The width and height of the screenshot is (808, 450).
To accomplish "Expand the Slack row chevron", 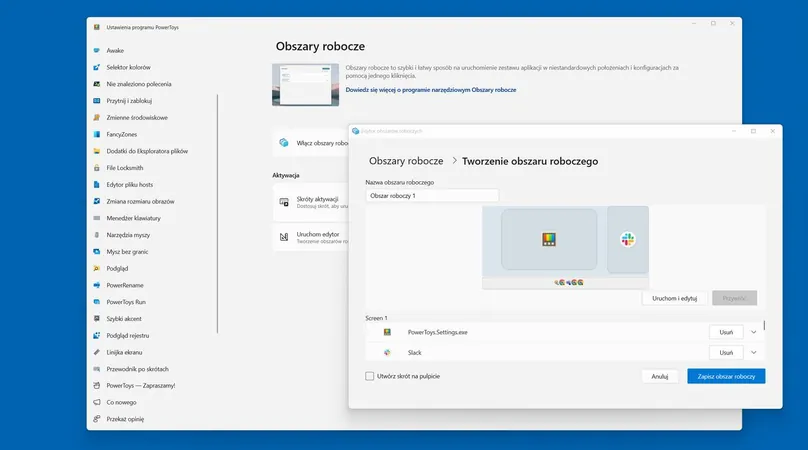I will [x=753, y=352].
